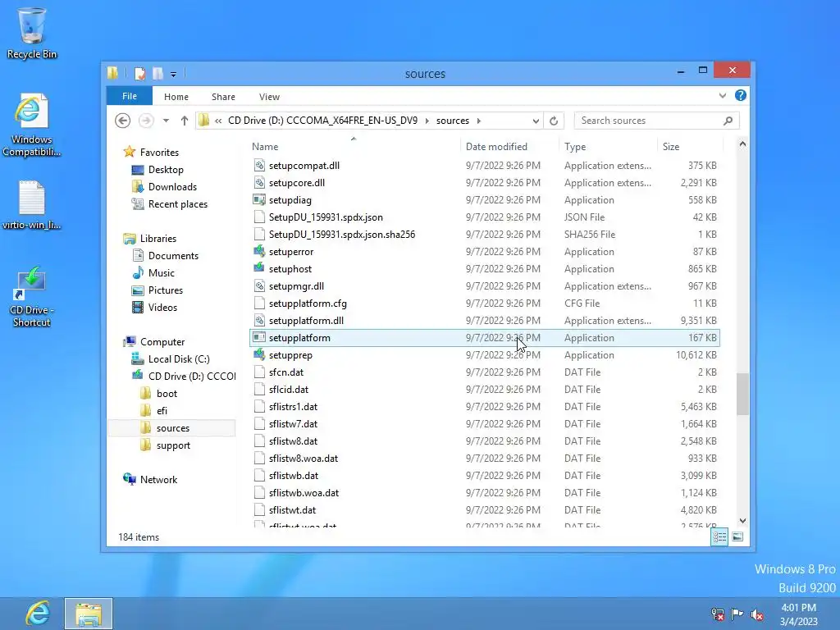840x630 pixels.
Task: Open the Help question mark icon
Action: [x=741, y=95]
